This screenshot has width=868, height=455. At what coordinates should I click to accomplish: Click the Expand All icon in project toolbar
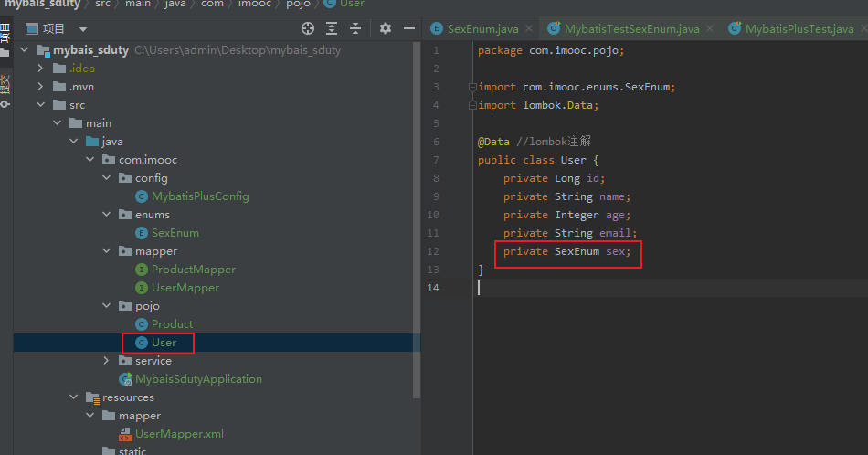[x=332, y=29]
